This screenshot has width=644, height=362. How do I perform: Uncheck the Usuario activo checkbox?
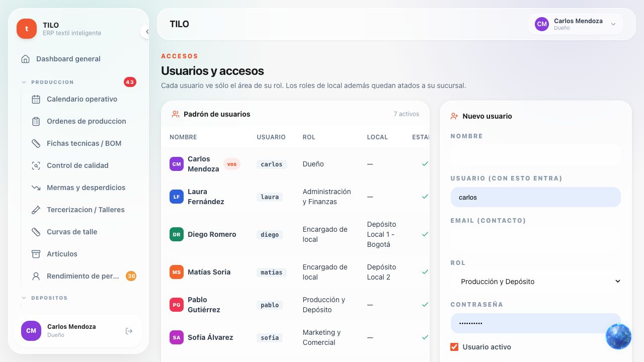coord(454,347)
